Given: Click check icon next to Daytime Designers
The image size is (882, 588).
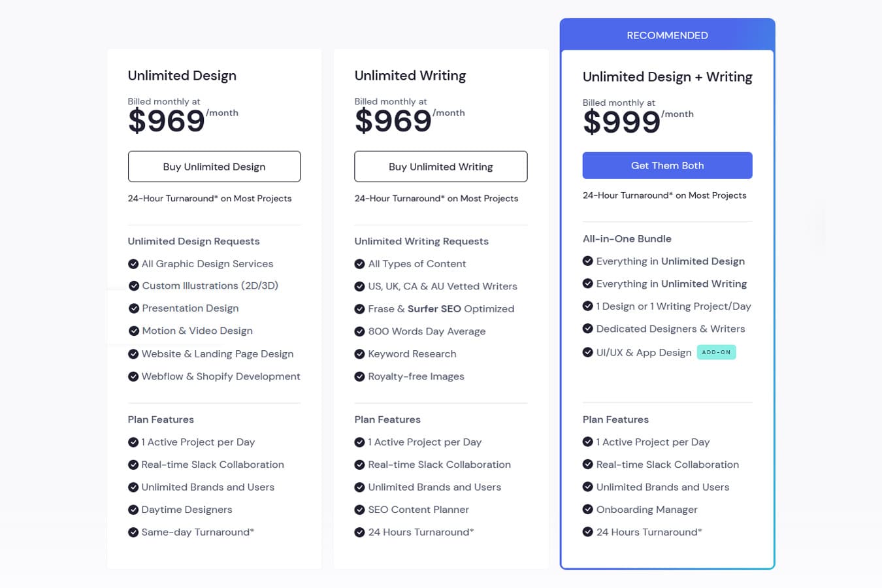Looking at the screenshot, I should point(133,510).
